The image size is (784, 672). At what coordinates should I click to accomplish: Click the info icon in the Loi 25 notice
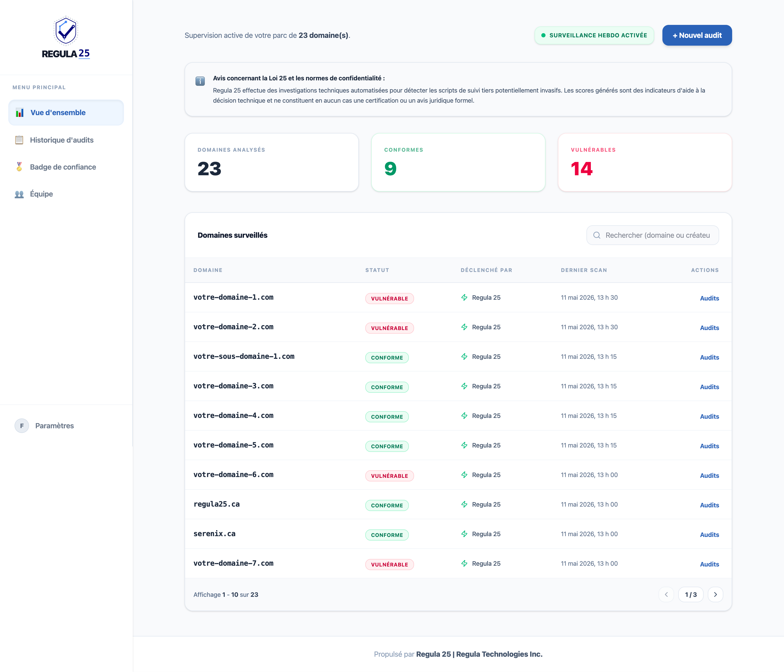point(200,81)
